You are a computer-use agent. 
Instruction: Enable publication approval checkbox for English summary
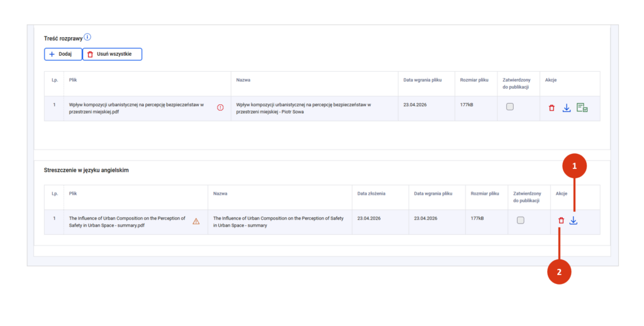(521, 220)
